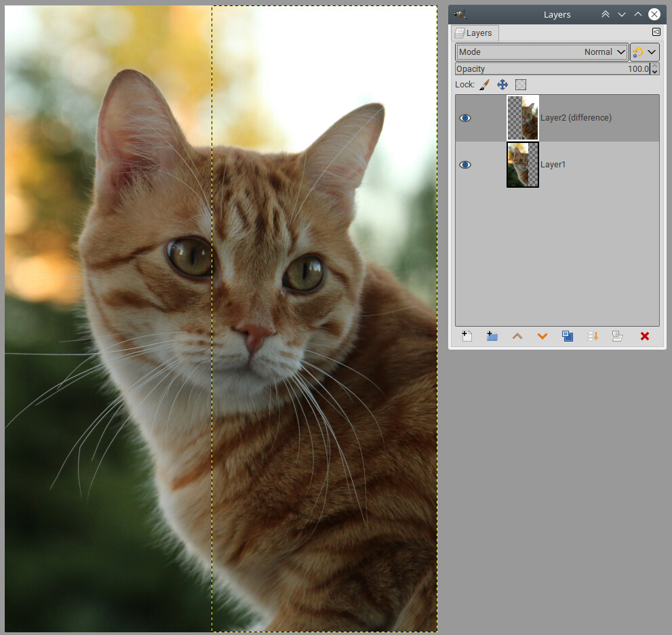The width and height of the screenshot is (672, 635).
Task: Select Layer1 by its name
Action: coord(553,165)
